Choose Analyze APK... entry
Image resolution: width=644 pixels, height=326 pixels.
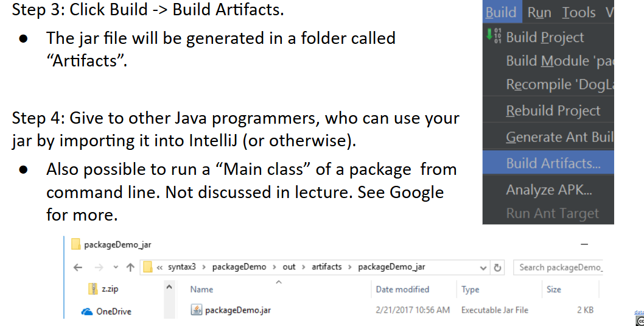(548, 190)
